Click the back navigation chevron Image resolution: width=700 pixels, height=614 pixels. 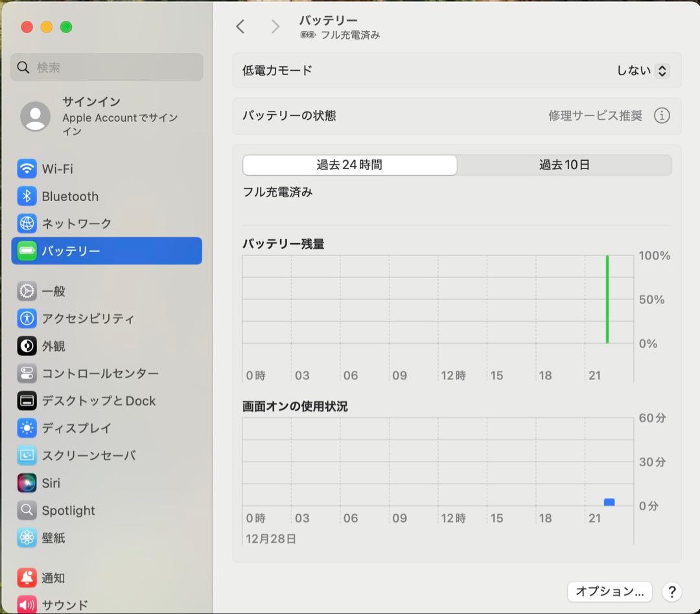coord(240,26)
